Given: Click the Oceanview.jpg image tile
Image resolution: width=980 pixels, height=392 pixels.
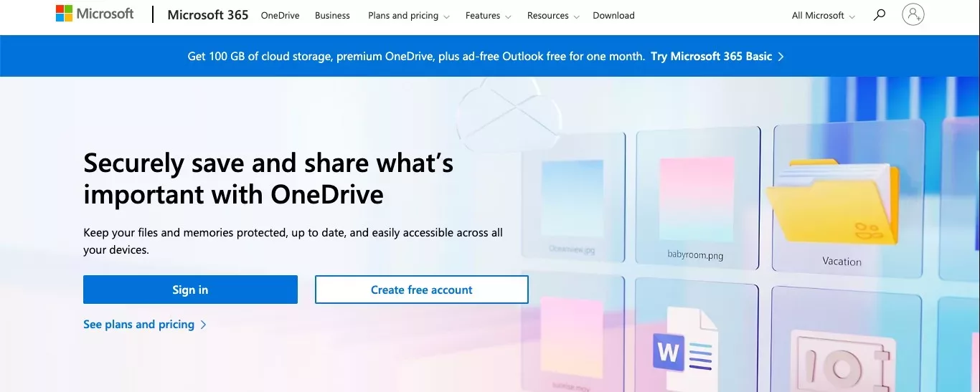Looking at the screenshot, I should pyautogui.click(x=573, y=197).
